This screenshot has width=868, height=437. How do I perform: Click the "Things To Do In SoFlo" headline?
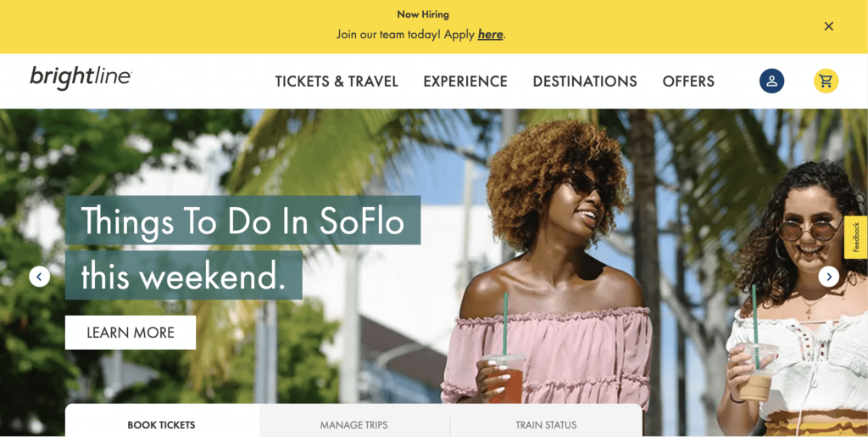tap(242, 221)
